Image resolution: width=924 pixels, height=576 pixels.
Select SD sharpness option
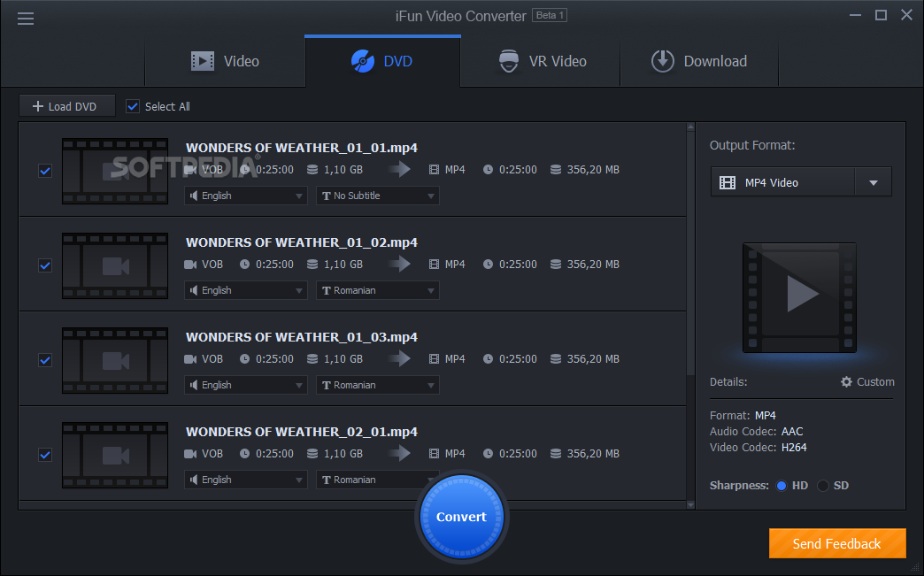point(823,485)
